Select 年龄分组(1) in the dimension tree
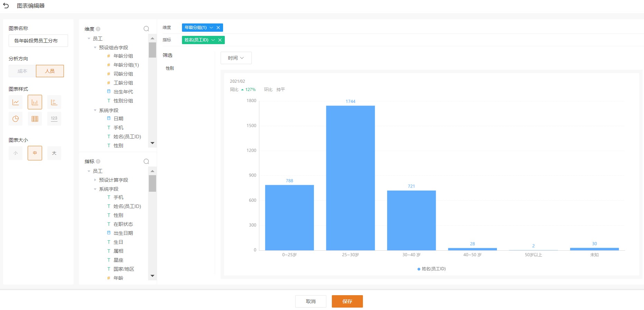644x310 pixels. pos(126,65)
